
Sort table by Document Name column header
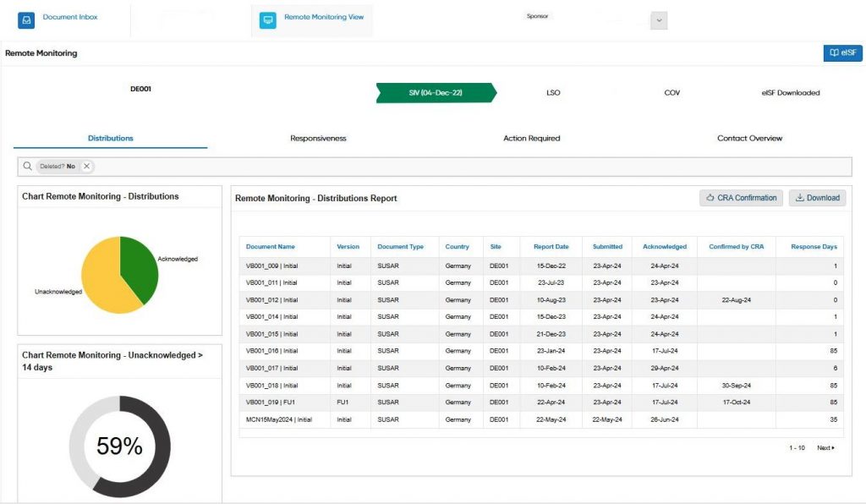(x=271, y=247)
